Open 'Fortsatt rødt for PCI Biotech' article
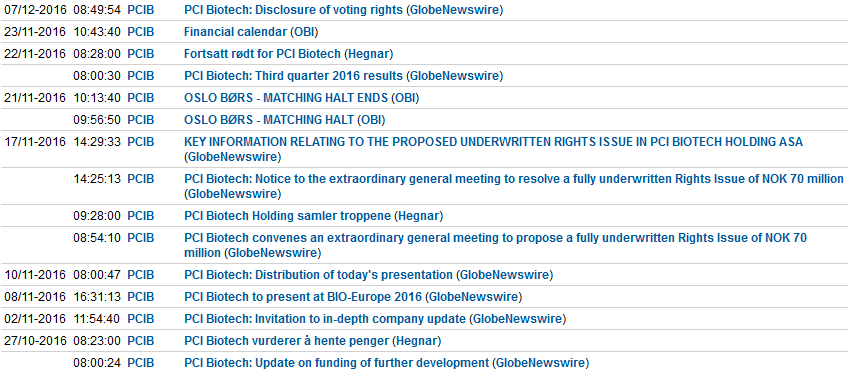Screen dimensions: 858x372 (262, 54)
